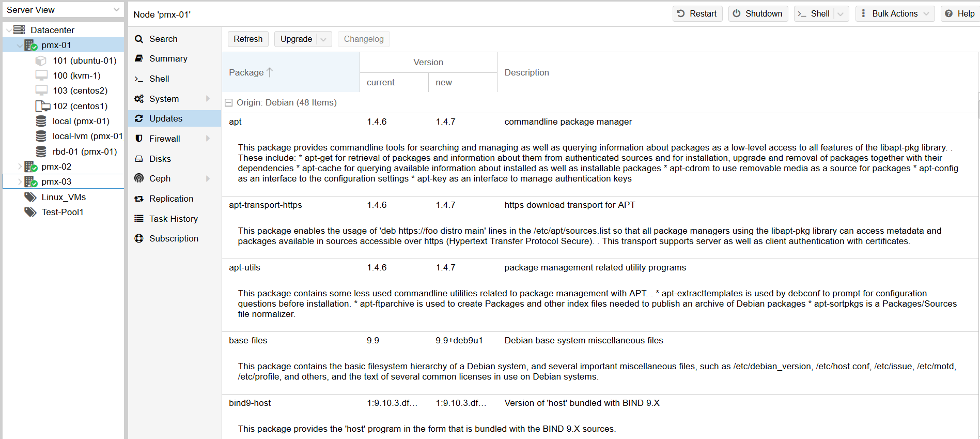Open the Summary menu item

pyautogui.click(x=175, y=58)
